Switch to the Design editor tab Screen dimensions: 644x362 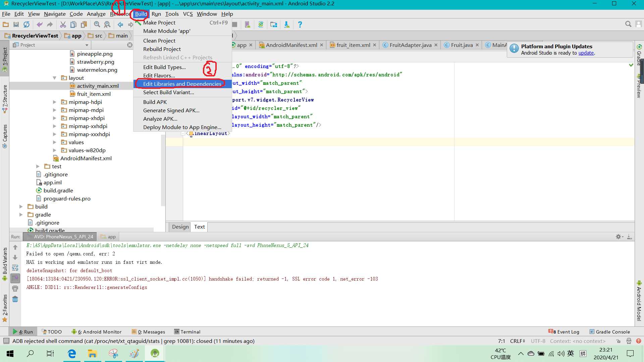point(180,227)
